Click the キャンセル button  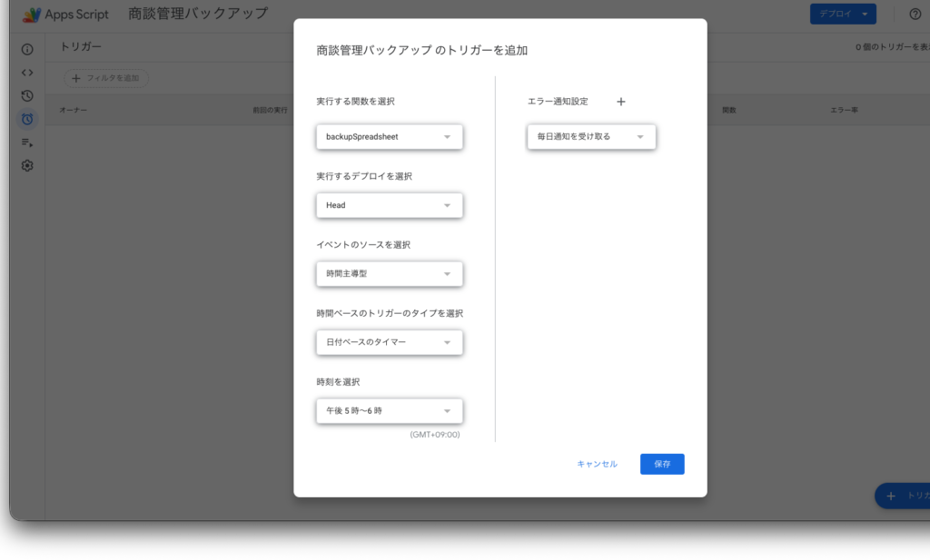[597, 464]
